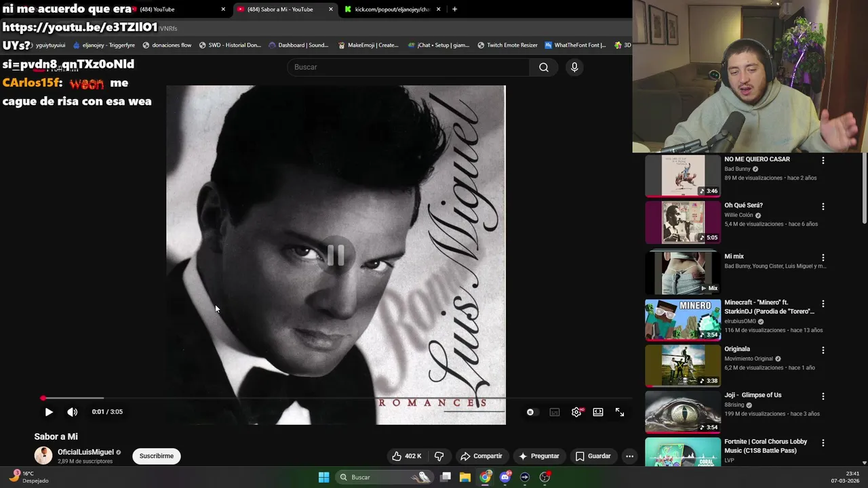Close the Sabor a Mi tab
This screenshot has width=868, height=488.
331,9
